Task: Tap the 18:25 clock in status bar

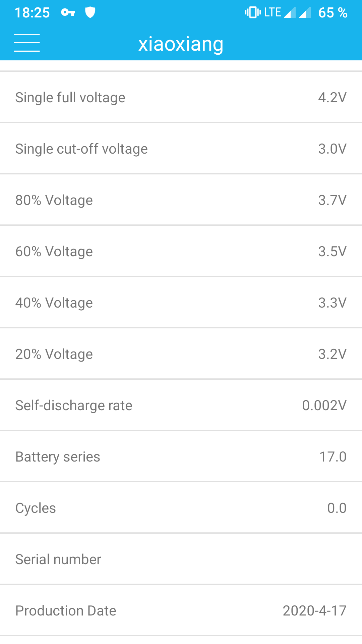Action: click(32, 13)
